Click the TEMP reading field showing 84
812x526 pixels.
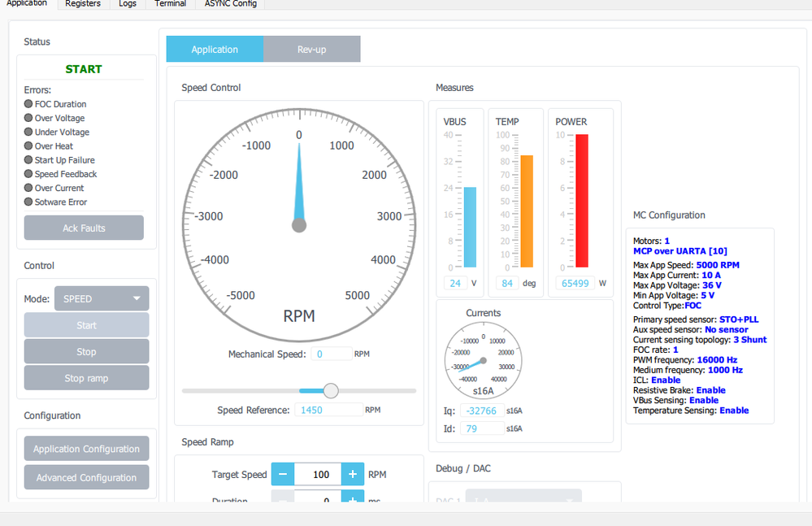507,283
